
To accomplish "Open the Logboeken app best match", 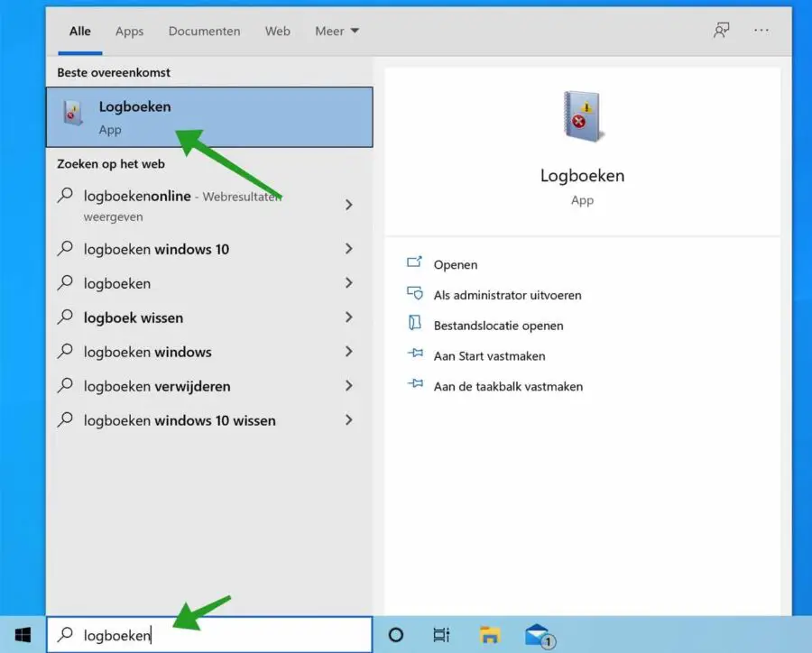I will point(209,117).
